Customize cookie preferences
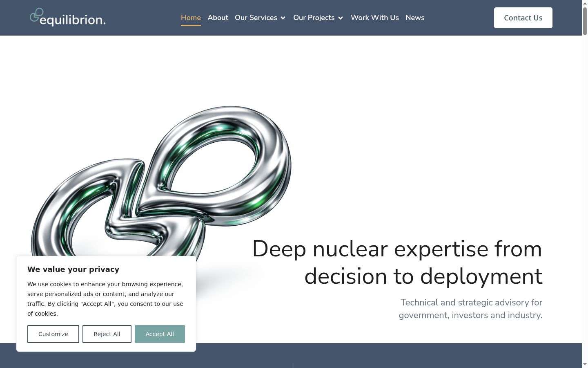Image resolution: width=588 pixels, height=368 pixels. pyautogui.click(x=53, y=334)
